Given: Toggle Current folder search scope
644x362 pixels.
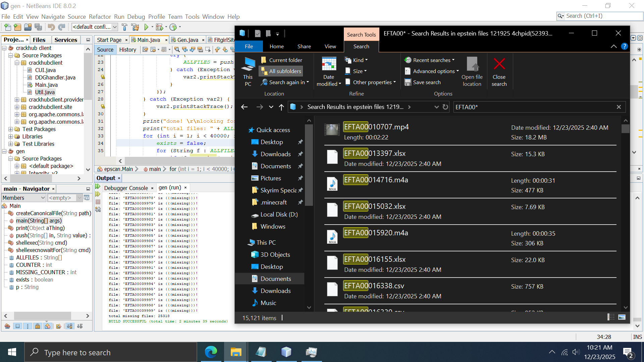Looking at the screenshot, I should [282, 60].
